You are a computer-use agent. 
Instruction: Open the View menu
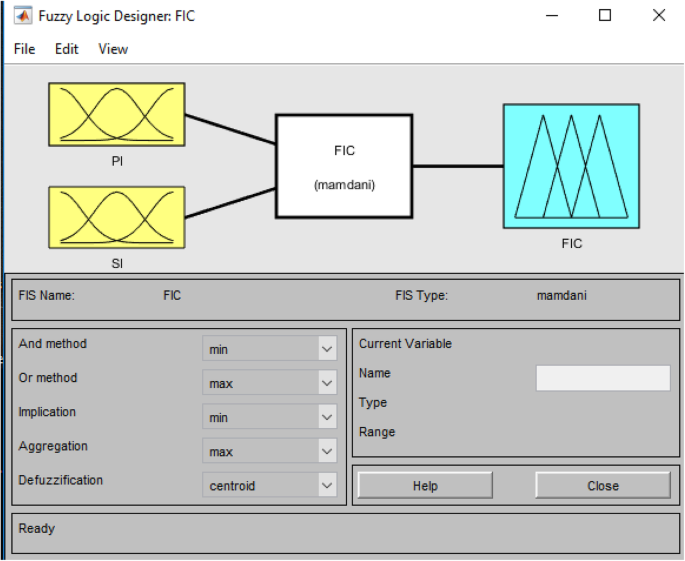[113, 49]
